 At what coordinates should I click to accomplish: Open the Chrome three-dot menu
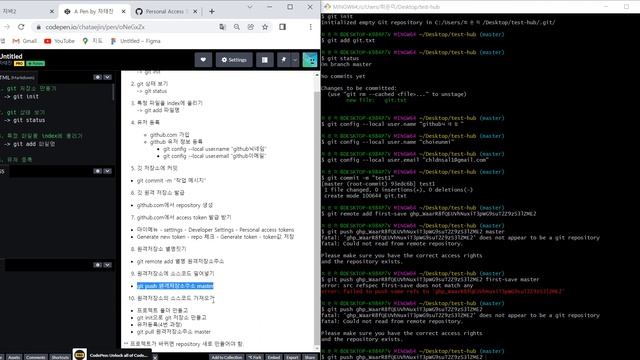click(x=311, y=27)
